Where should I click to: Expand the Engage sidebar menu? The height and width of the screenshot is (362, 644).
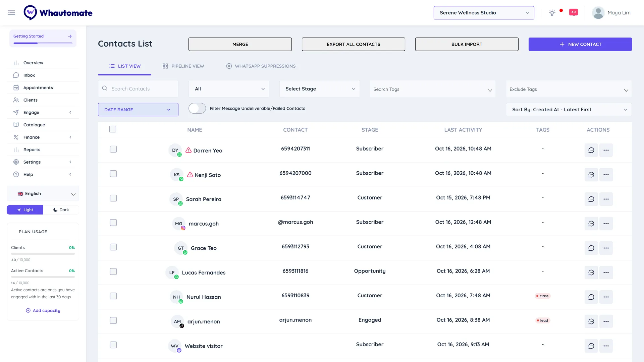(x=43, y=112)
